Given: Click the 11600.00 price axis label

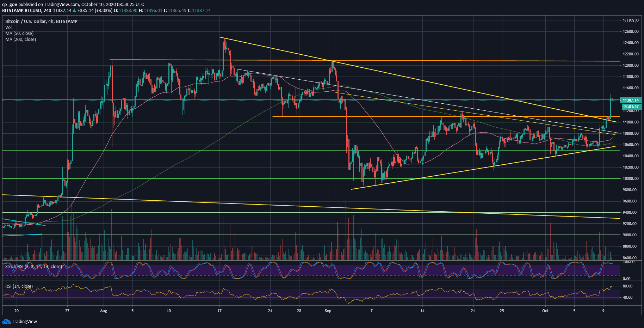Looking at the screenshot, I should coord(631,88).
